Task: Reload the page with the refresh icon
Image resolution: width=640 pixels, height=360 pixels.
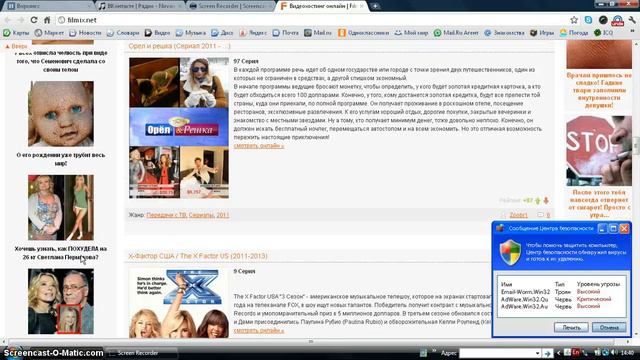Action: [34, 20]
